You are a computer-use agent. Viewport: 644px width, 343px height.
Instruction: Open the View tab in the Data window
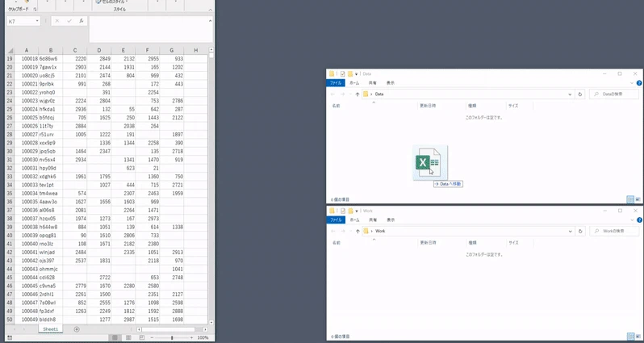[391, 83]
